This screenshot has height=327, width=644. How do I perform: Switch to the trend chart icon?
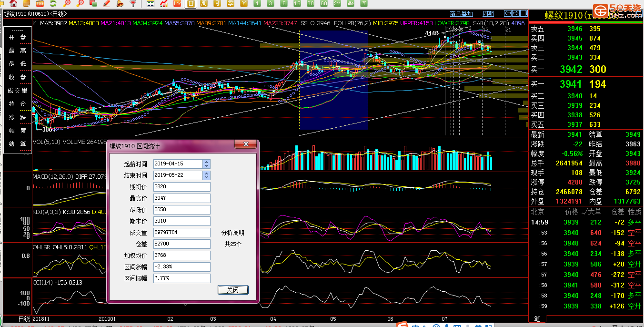(164, 3)
